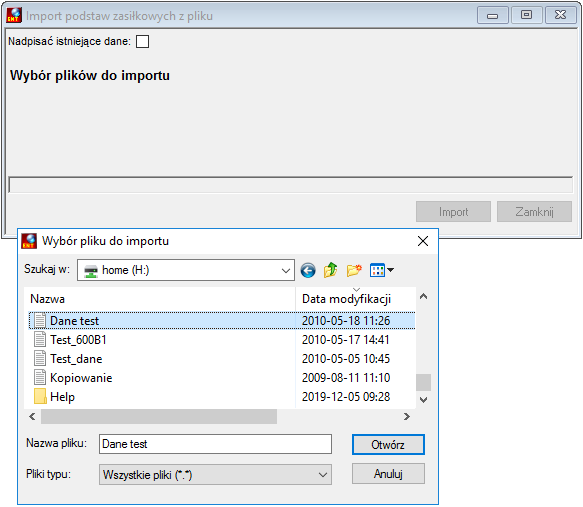Click the back navigation arrow icon

[x=308, y=270]
